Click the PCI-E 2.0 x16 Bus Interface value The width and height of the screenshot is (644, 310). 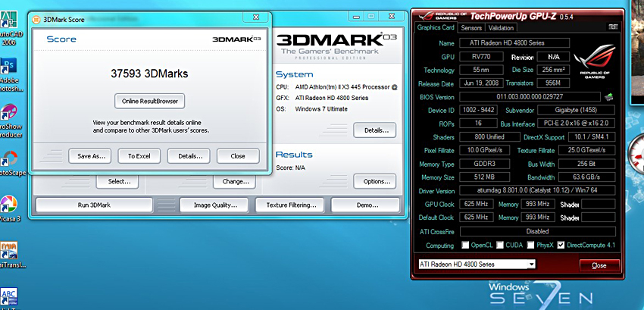pyautogui.click(x=577, y=124)
